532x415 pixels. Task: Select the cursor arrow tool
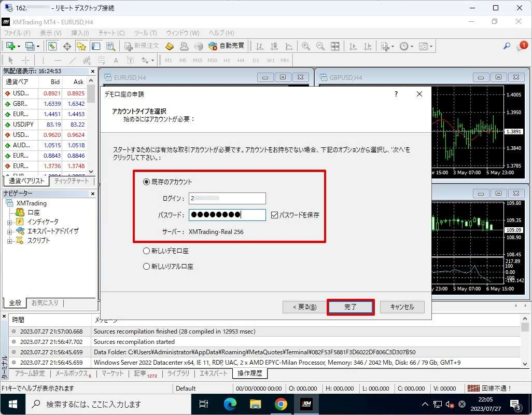click(10, 60)
